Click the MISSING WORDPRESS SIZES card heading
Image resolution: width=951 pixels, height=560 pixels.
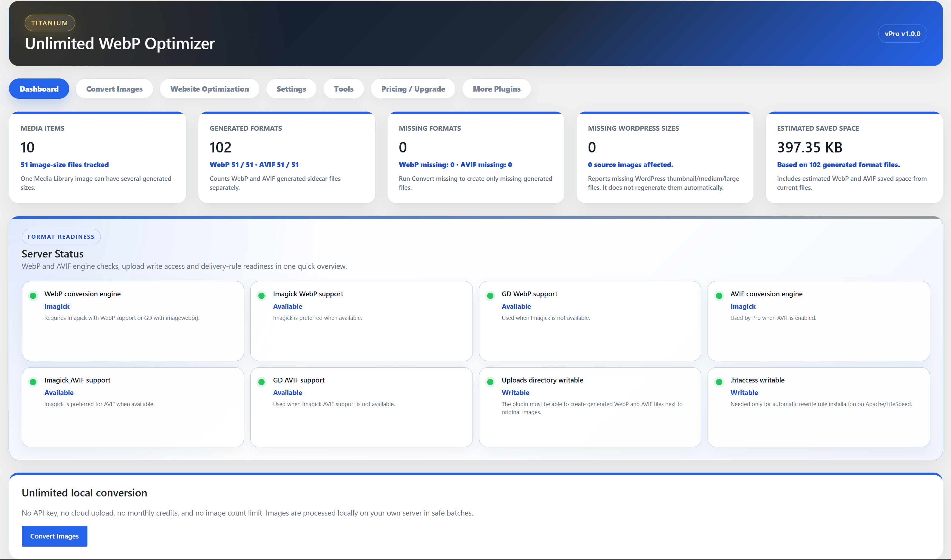pos(633,128)
